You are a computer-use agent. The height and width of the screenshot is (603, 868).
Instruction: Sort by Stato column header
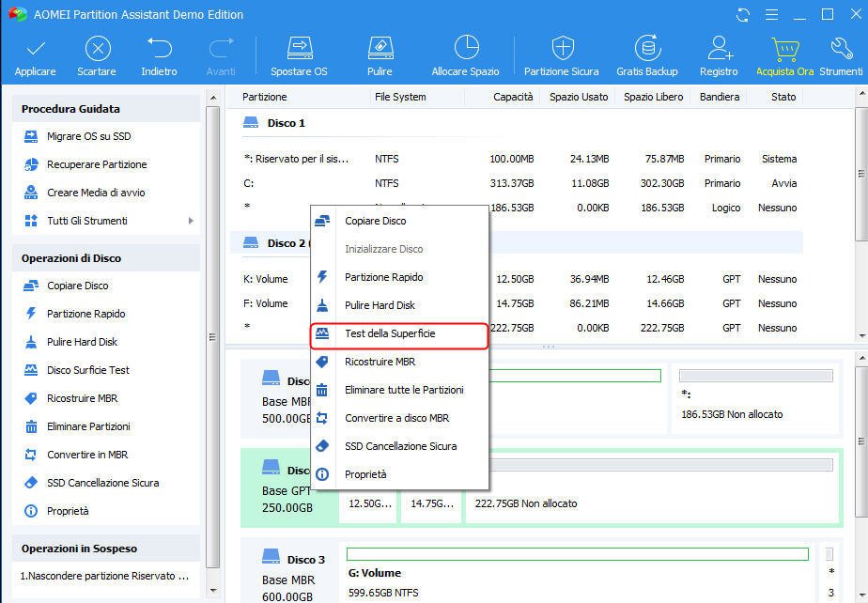click(x=783, y=97)
